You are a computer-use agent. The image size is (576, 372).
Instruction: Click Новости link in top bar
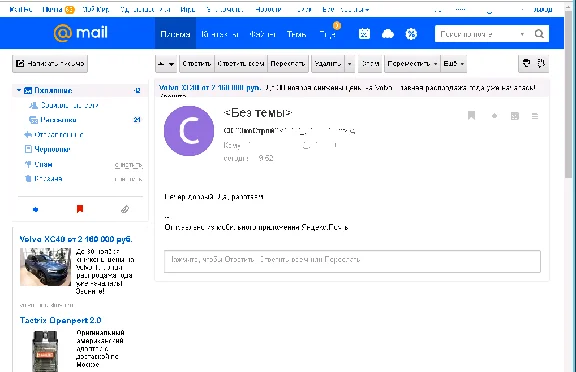[268, 10]
